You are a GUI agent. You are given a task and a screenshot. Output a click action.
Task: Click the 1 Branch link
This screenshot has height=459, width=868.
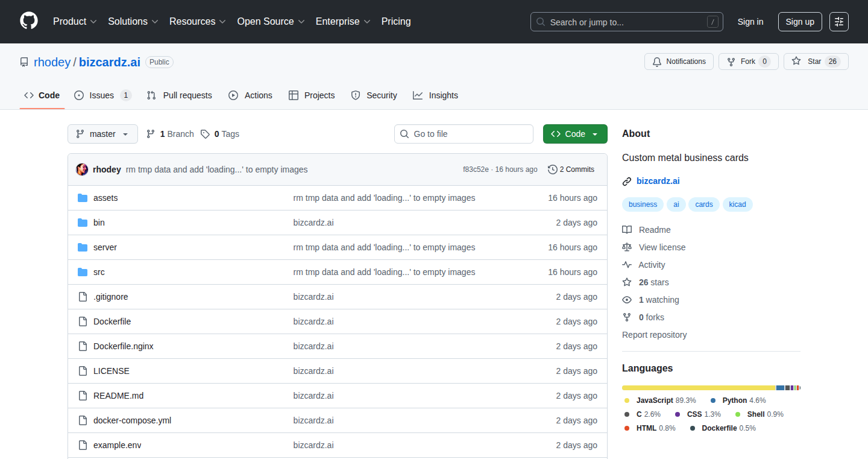[x=170, y=134]
